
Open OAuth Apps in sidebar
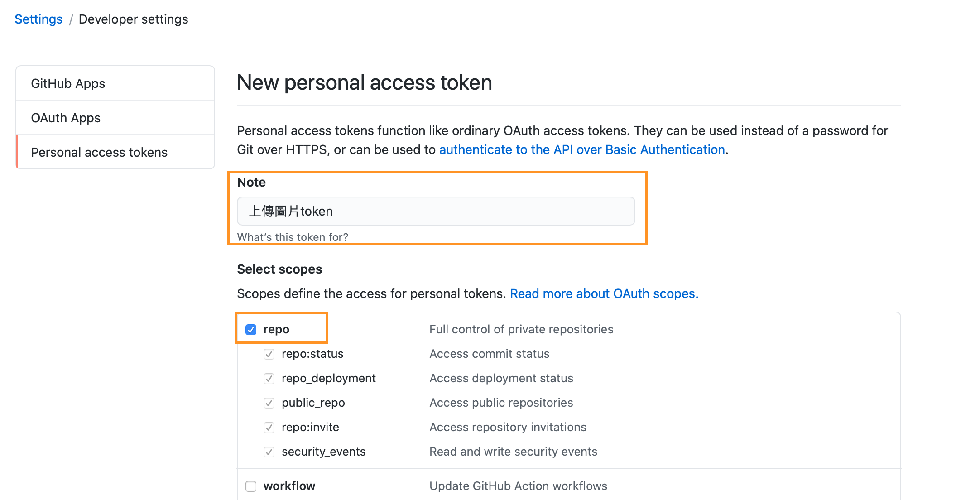pos(66,118)
